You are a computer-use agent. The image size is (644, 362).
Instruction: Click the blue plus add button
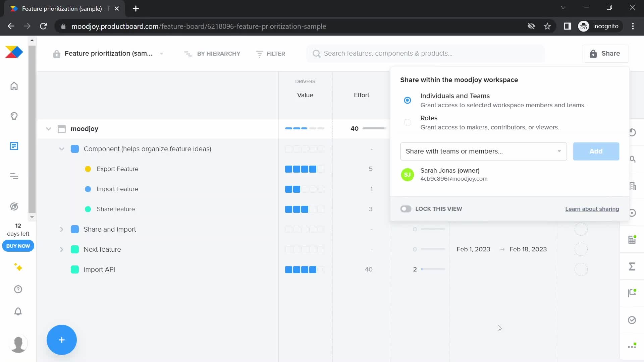62,340
